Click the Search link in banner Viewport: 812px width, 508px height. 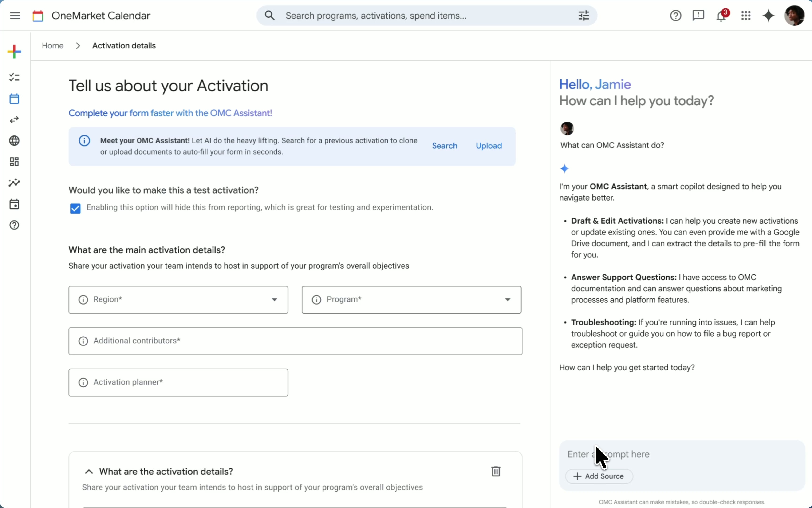click(445, 146)
